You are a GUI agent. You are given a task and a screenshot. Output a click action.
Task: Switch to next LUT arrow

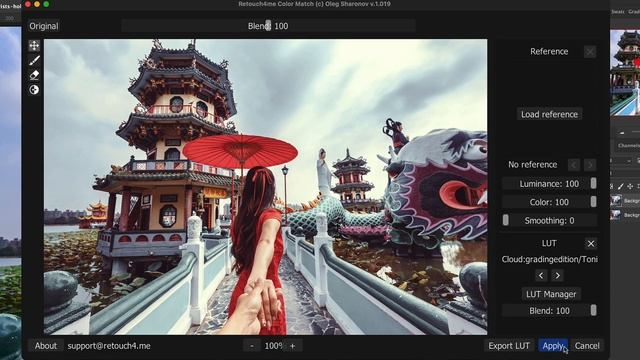coord(558,276)
